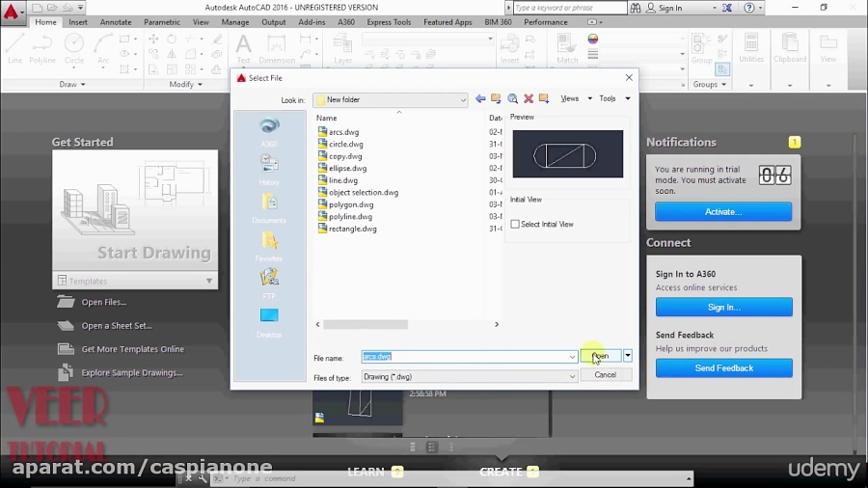This screenshot has width=868, height=488.
Task: Click the horizontal scrollbar in file list
Action: [x=366, y=324]
